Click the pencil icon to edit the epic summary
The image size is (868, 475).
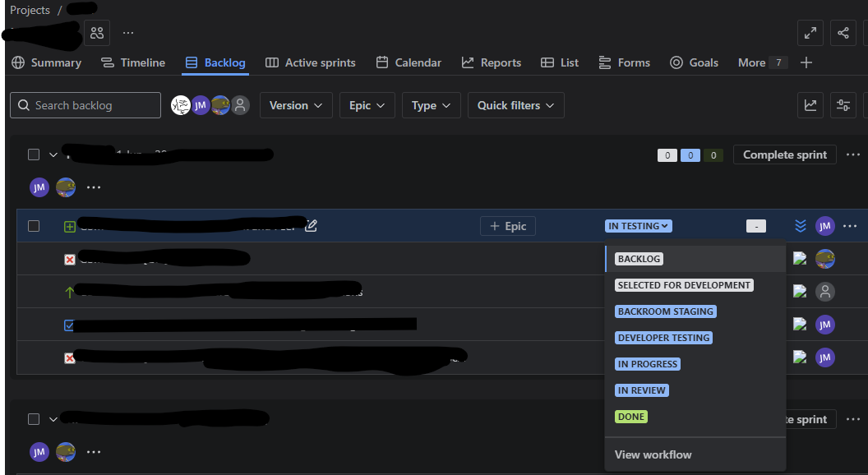pyautogui.click(x=311, y=225)
